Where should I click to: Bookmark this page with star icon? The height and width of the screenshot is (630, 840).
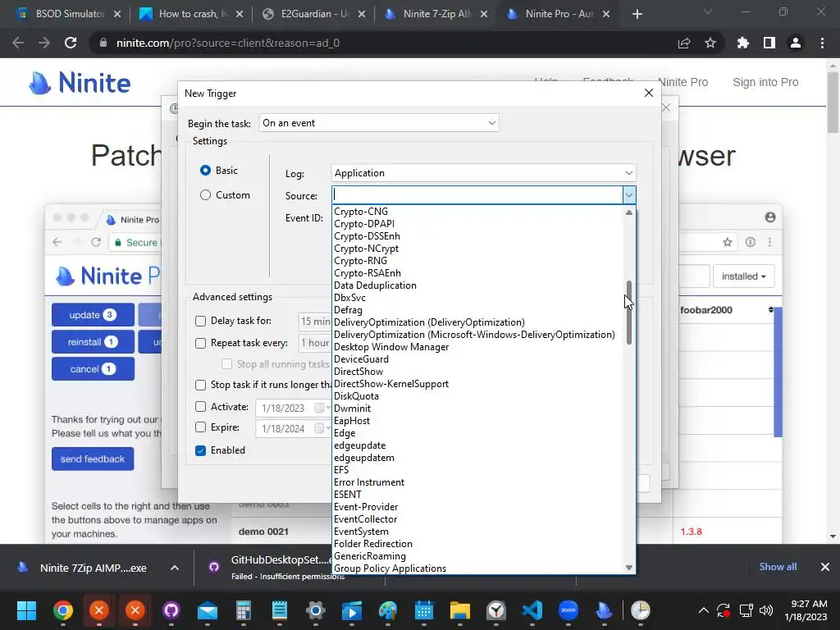click(710, 43)
